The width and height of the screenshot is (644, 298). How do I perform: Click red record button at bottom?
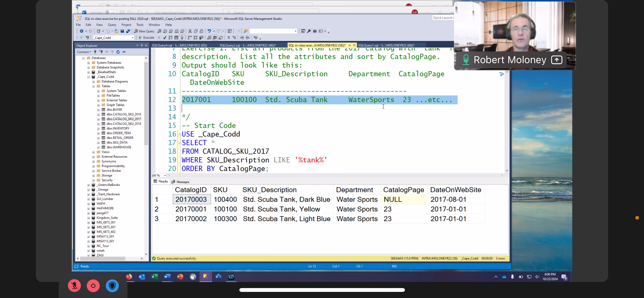coord(93,286)
